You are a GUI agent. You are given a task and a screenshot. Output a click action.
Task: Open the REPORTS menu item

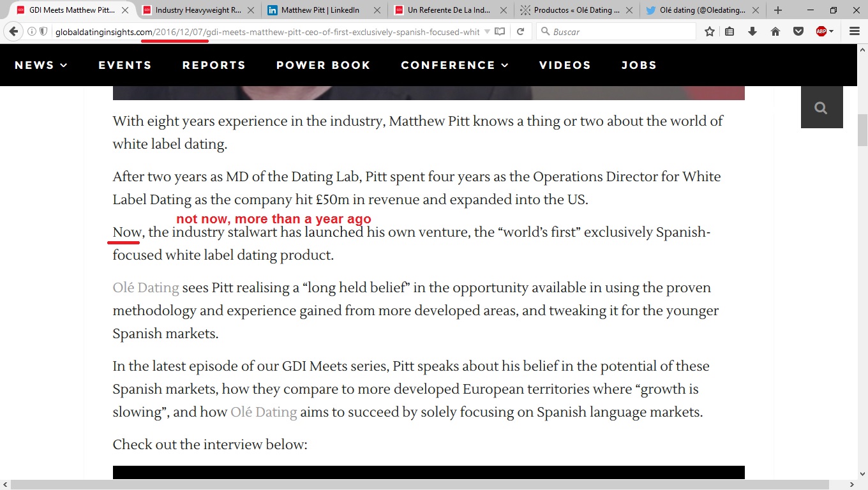point(214,65)
